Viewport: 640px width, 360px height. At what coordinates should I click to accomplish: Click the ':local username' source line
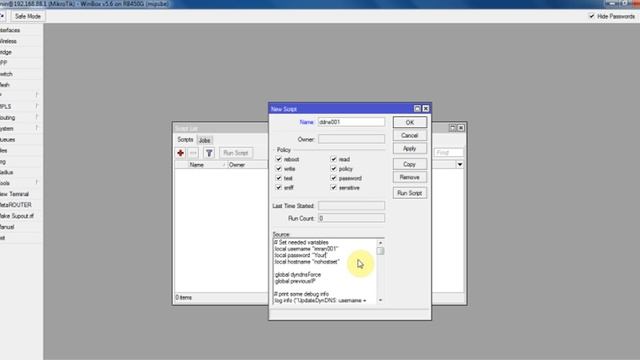point(306,249)
